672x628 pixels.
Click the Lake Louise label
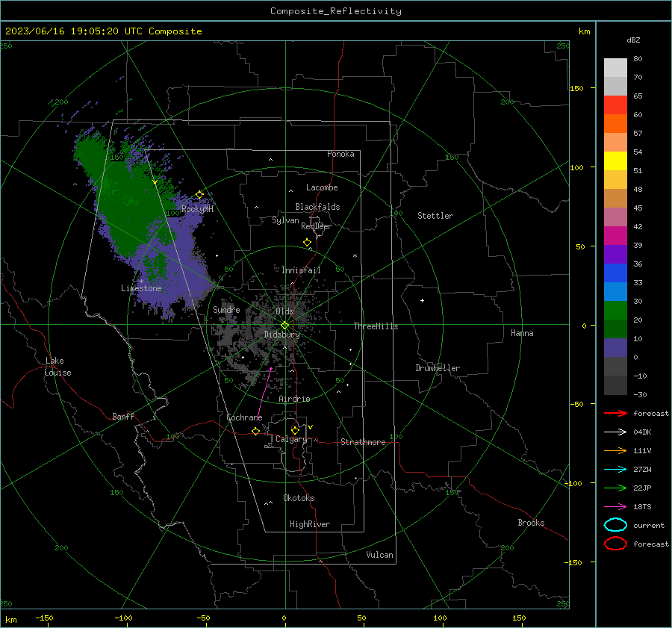[57, 367]
